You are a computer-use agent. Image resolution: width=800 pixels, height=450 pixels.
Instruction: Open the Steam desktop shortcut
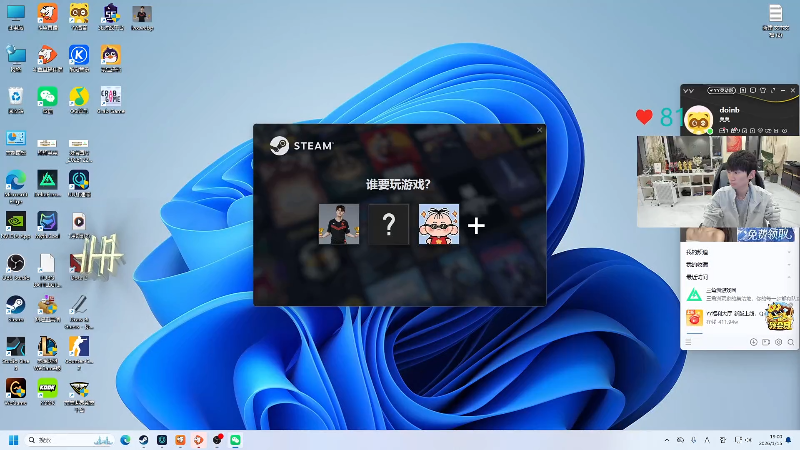[x=16, y=309]
